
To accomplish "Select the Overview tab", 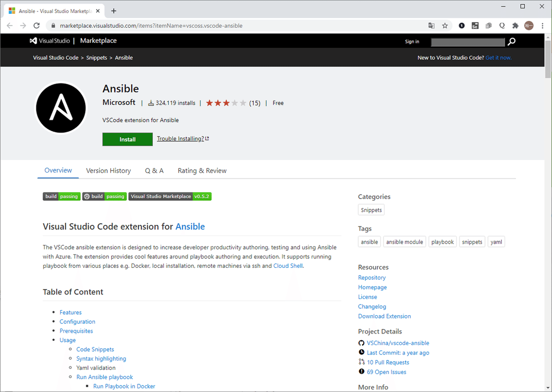I will pos(58,170).
